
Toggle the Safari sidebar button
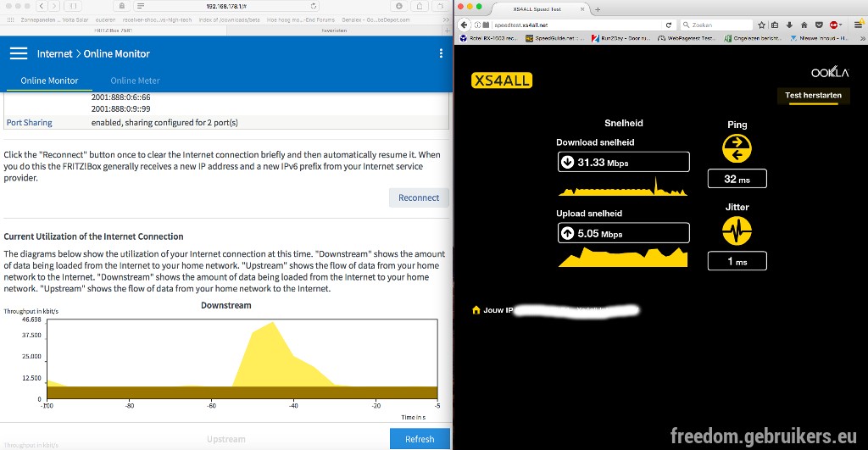73,6
